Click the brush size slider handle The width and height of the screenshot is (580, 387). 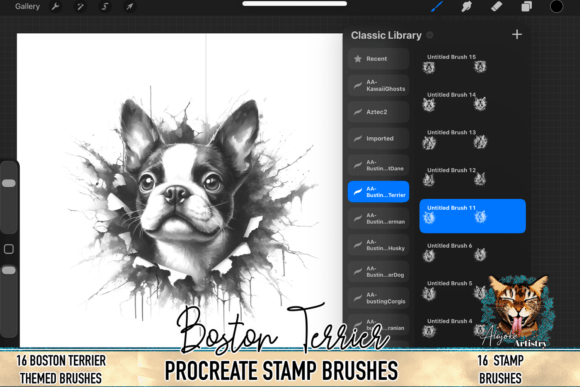(9, 183)
